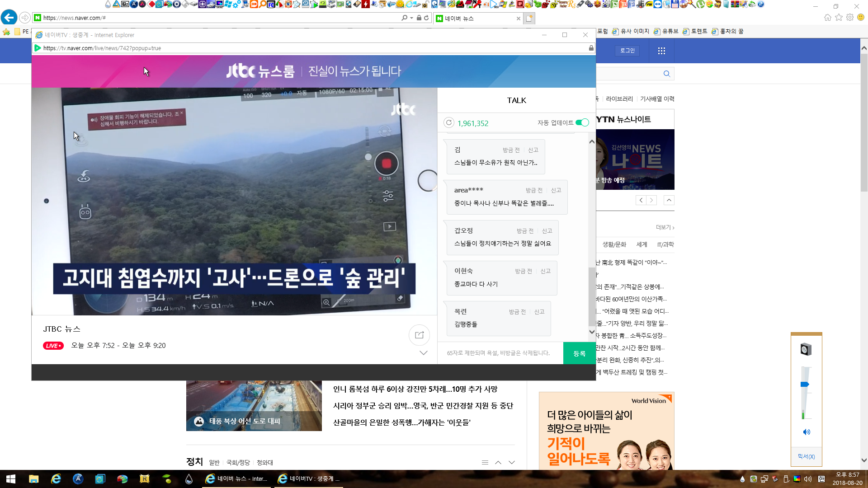The image size is (868, 488).
Task: Expand the JTBC 뉴스 details chevron
Action: point(424,353)
